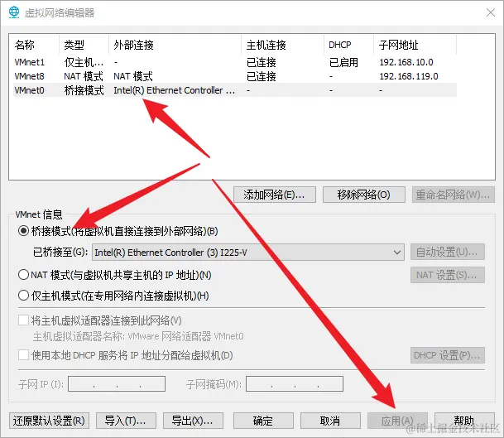Image resolution: width=504 pixels, height=438 pixels.
Task: Click the 帮助 button
Action: pyautogui.click(x=464, y=421)
